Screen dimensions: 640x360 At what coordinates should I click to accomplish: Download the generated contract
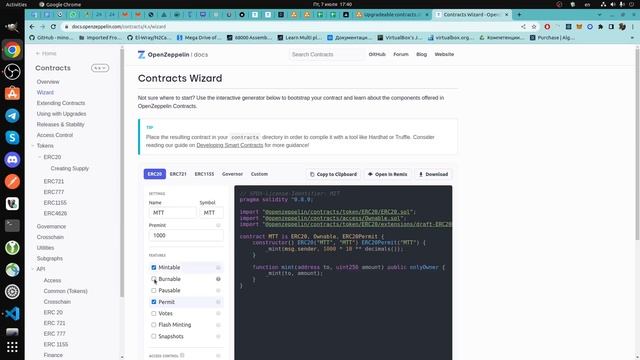[x=433, y=174]
